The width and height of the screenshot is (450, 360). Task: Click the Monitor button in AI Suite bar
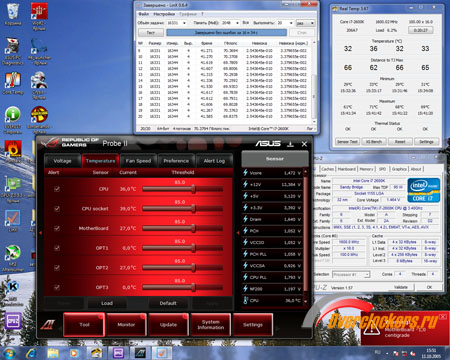(x=126, y=324)
